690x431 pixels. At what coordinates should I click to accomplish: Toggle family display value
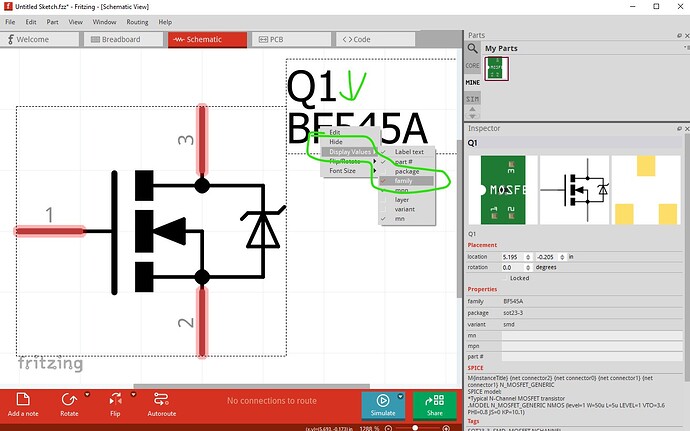[407, 181]
